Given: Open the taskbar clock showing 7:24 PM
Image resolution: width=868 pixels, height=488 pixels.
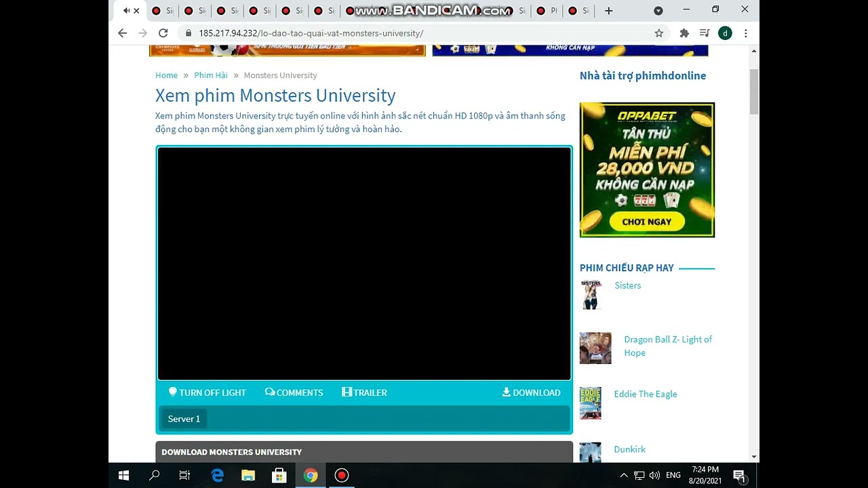Looking at the screenshot, I should pos(705,475).
